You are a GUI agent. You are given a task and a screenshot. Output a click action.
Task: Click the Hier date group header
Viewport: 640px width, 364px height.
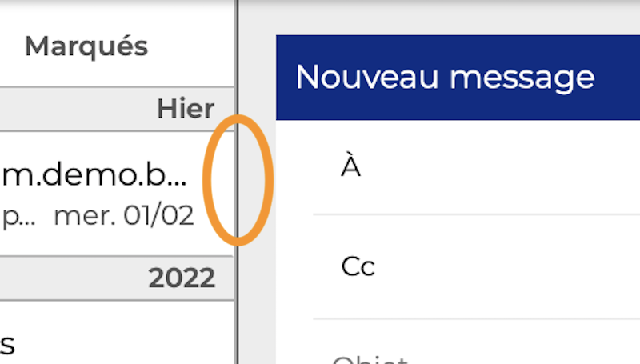(x=185, y=108)
